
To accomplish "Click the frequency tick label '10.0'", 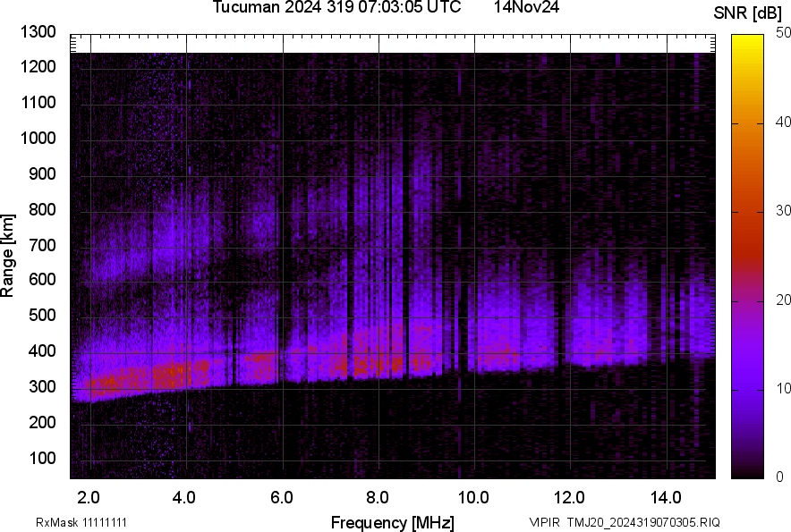I will tap(473, 498).
